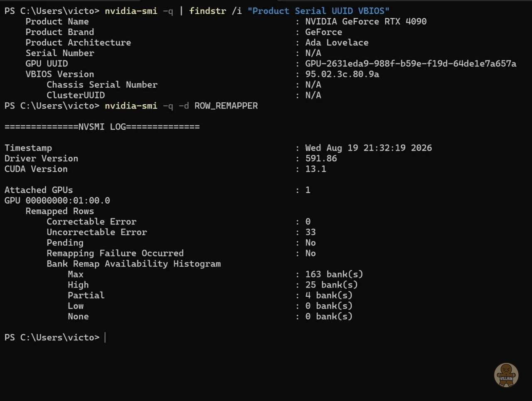Click the Attached GPUs label
Screen dimensions: 532x401
point(39,190)
